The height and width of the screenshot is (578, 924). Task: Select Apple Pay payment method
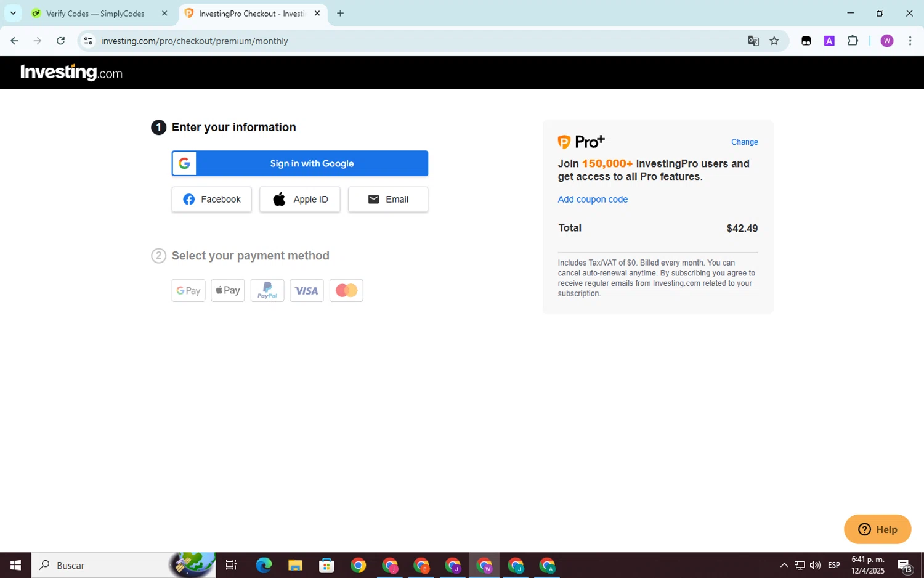228,290
